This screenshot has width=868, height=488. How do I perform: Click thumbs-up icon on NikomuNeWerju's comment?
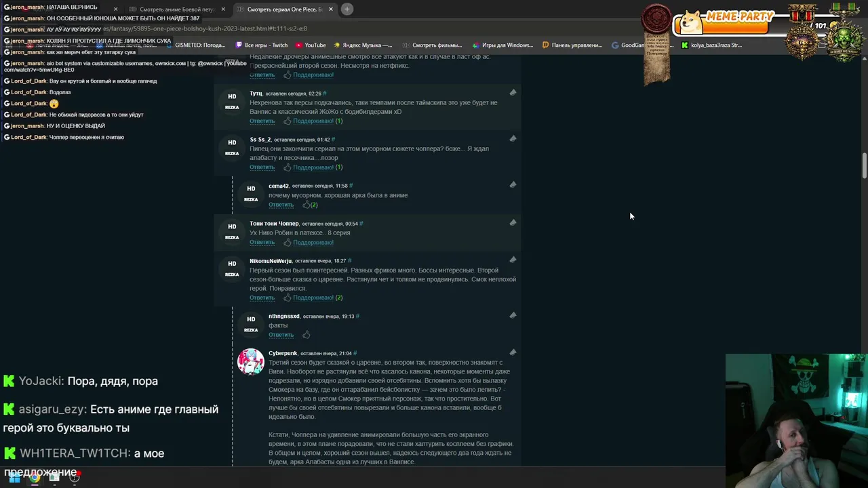point(288,297)
